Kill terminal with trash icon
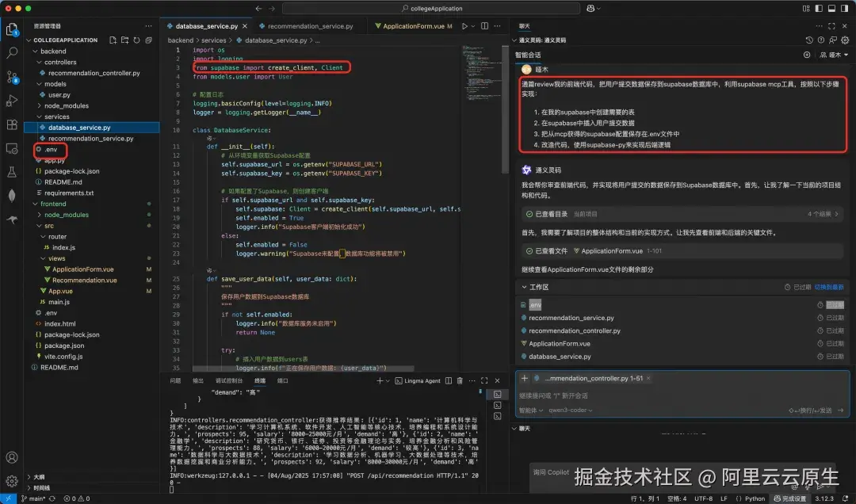The height and width of the screenshot is (504, 856). 460,380
